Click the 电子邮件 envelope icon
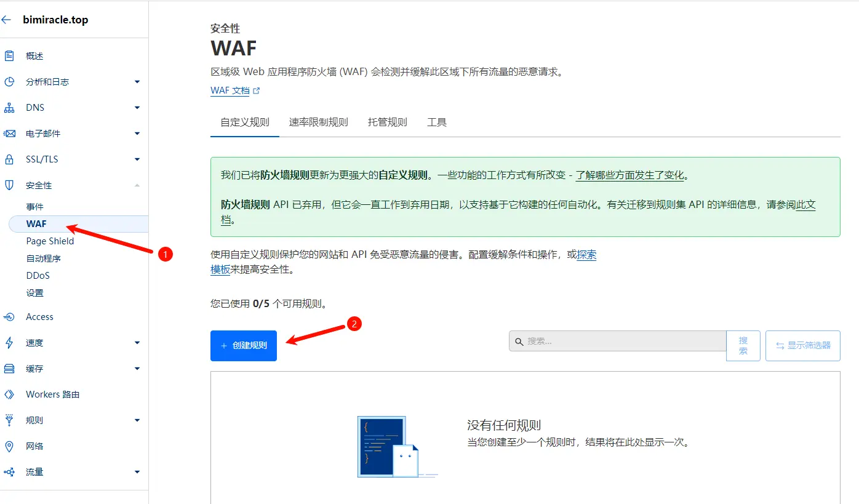Image resolution: width=859 pixels, height=504 pixels. pos(9,134)
